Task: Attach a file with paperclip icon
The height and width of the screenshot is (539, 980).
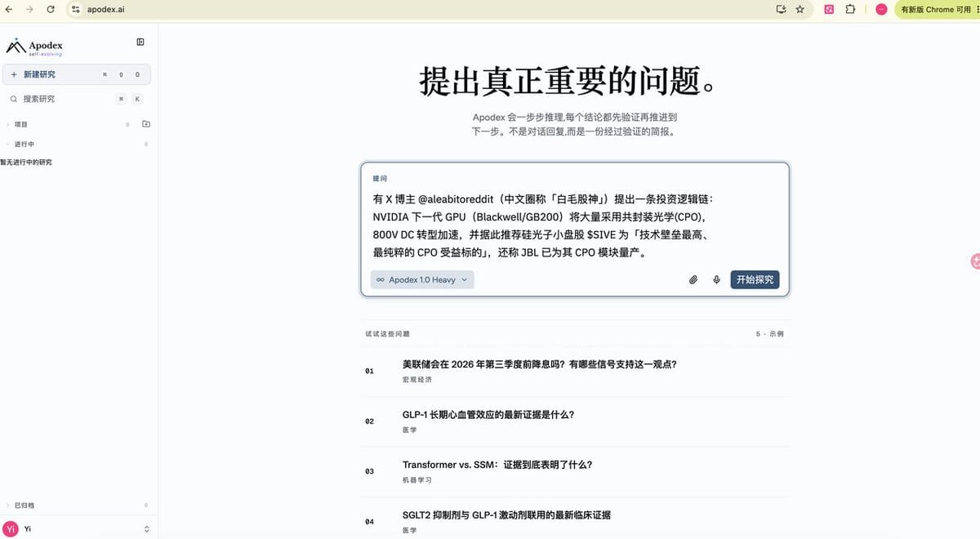Action: pyautogui.click(x=693, y=279)
